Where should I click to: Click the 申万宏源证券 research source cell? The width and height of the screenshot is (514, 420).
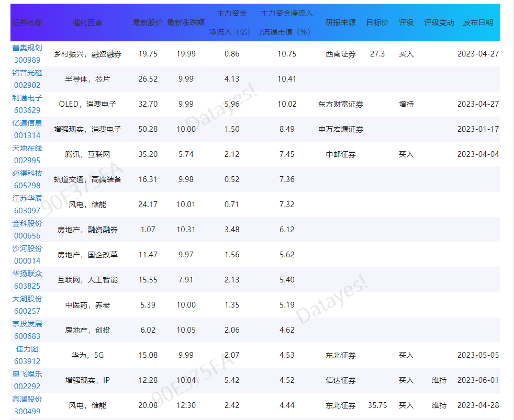click(x=341, y=129)
